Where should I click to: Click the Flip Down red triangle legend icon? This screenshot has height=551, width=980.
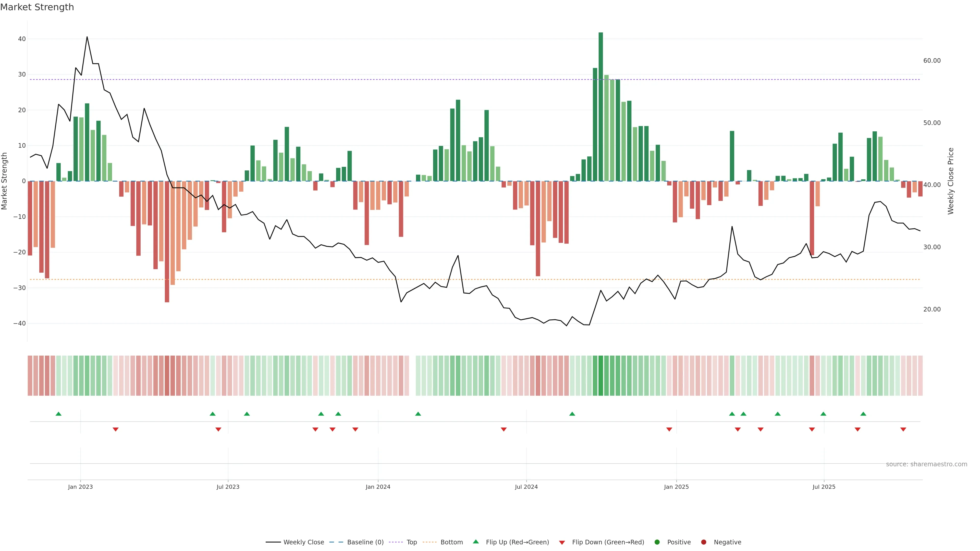pos(562,543)
